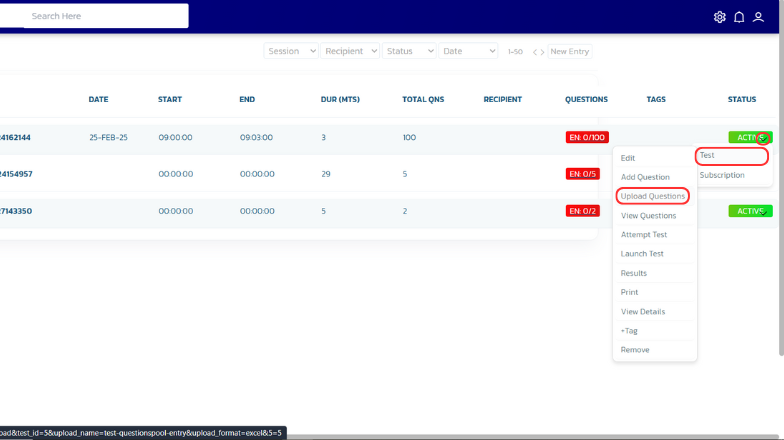Click the first row status dropdown arrow
Screen dimensions: 784x440
(762, 138)
